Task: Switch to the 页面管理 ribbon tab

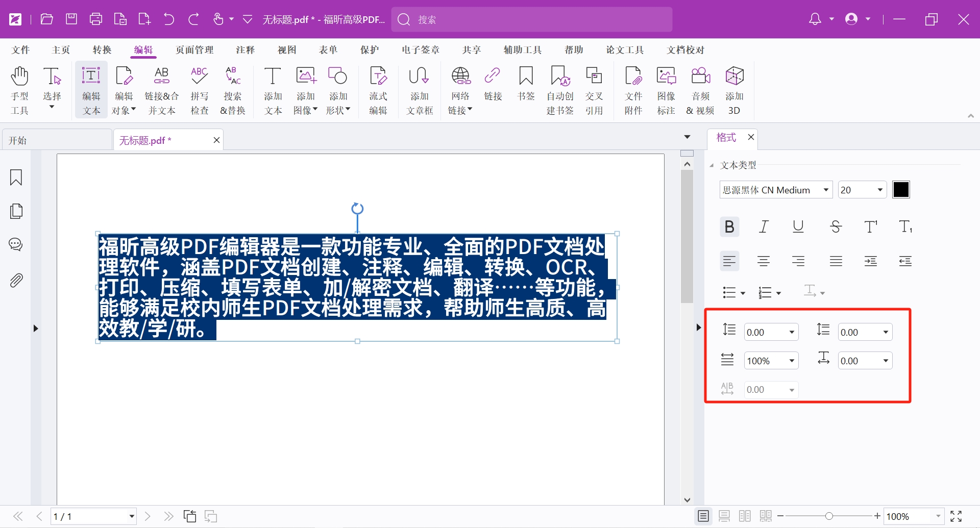Action: [194, 50]
